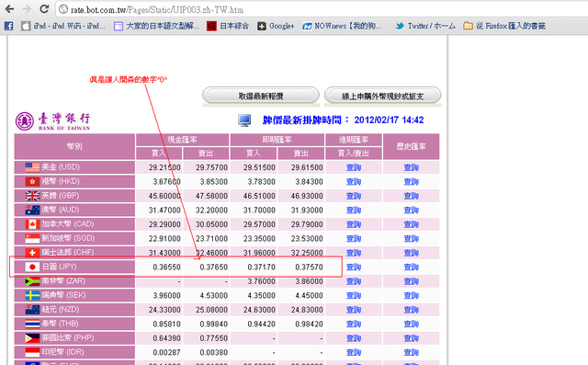
Task: Open JPY forward rate 查詢 link
Action: click(x=354, y=268)
